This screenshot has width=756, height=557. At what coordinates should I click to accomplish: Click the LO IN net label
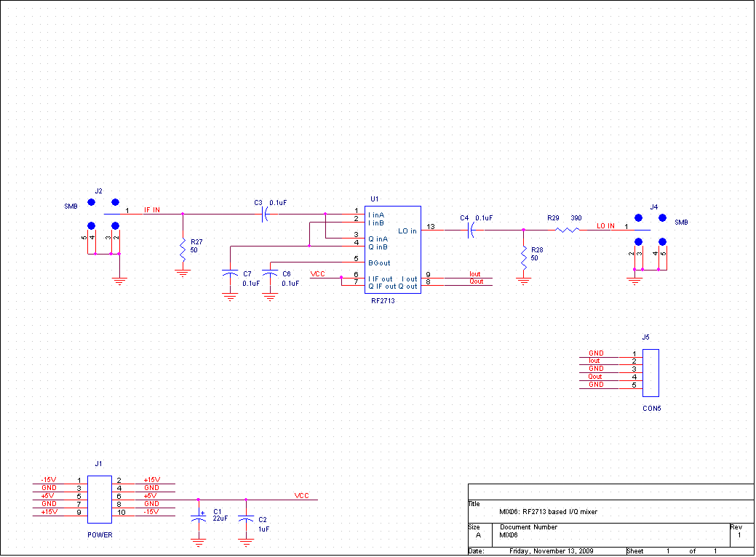605,226
